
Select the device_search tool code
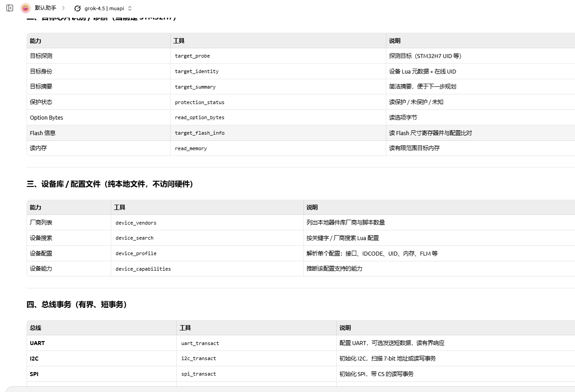pos(134,238)
